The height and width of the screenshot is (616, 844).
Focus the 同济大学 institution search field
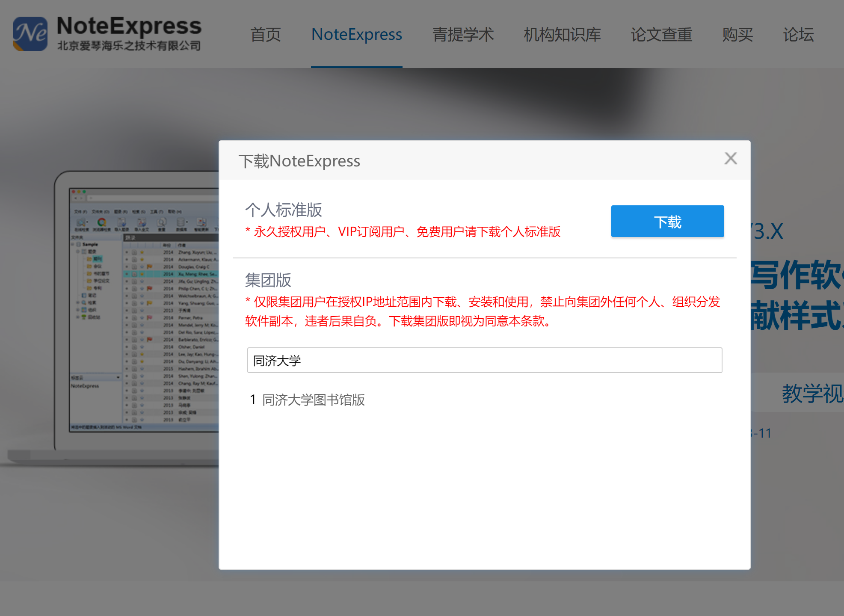point(484,360)
